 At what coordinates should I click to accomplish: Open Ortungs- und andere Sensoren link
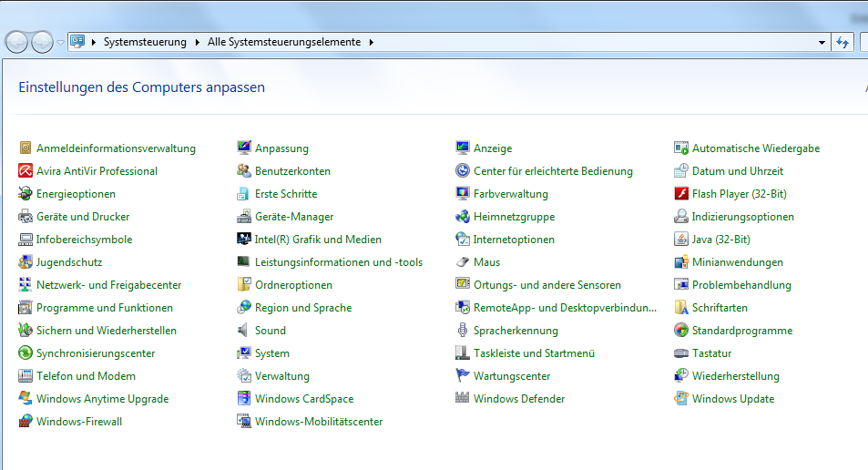coord(547,284)
